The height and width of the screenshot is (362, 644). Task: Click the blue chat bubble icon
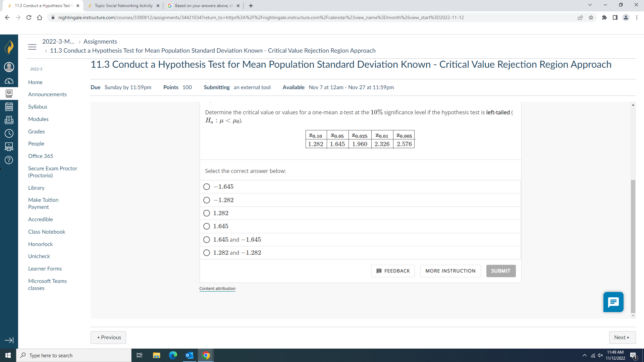613,302
